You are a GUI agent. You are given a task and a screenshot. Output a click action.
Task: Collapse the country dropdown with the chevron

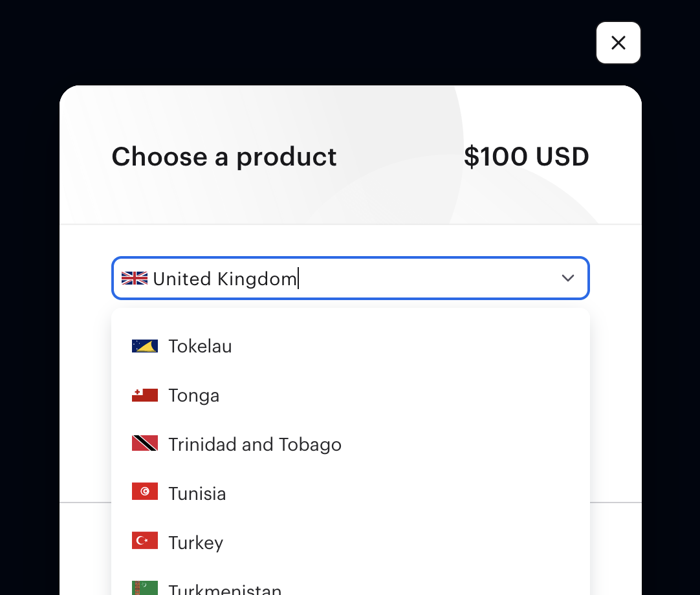coord(568,278)
